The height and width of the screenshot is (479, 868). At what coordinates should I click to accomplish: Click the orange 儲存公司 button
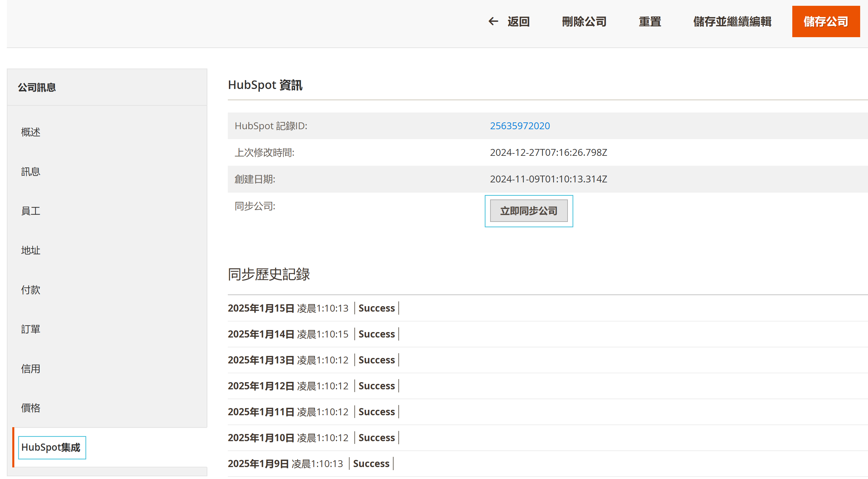click(x=826, y=21)
